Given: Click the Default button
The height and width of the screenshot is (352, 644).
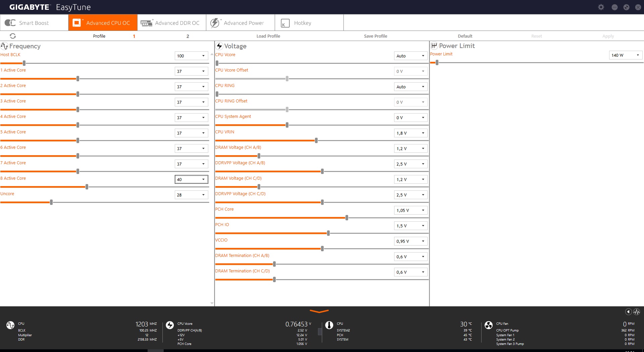Looking at the screenshot, I should click(465, 36).
